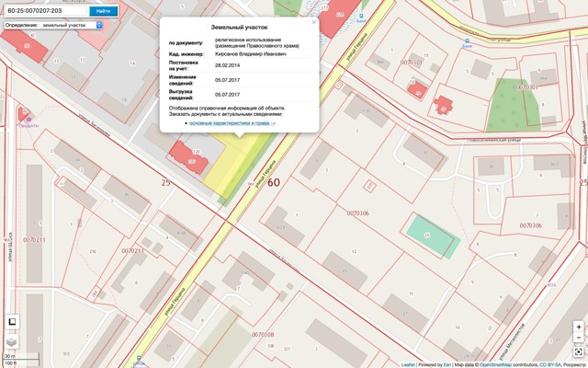Click the square measure tool icon
The image size is (588, 368).
tap(12, 321)
